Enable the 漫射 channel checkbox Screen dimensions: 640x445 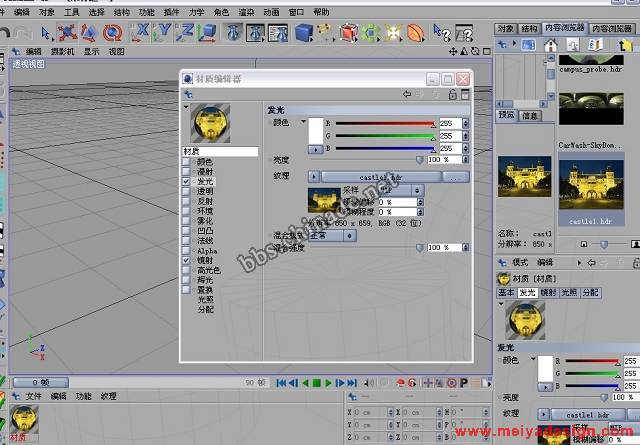click(x=186, y=171)
